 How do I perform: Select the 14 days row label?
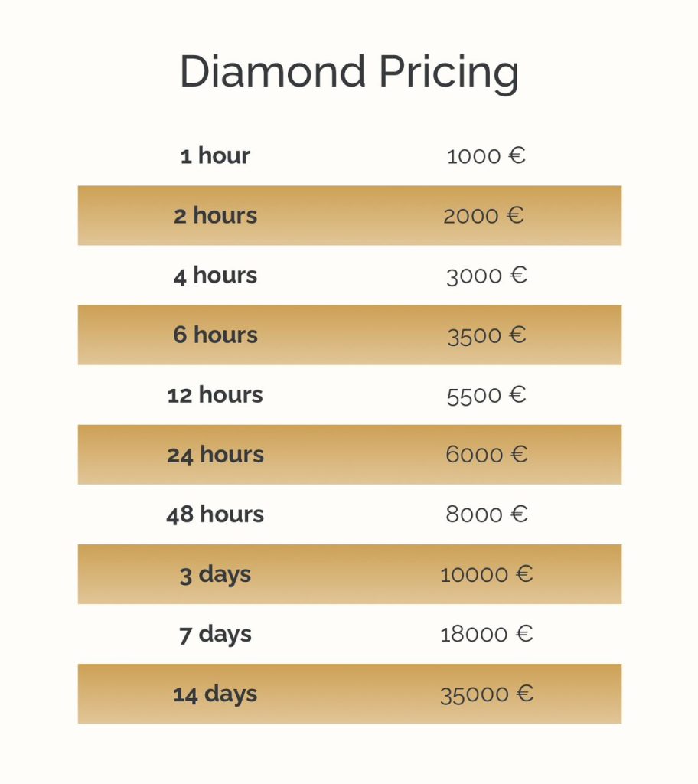tap(215, 694)
